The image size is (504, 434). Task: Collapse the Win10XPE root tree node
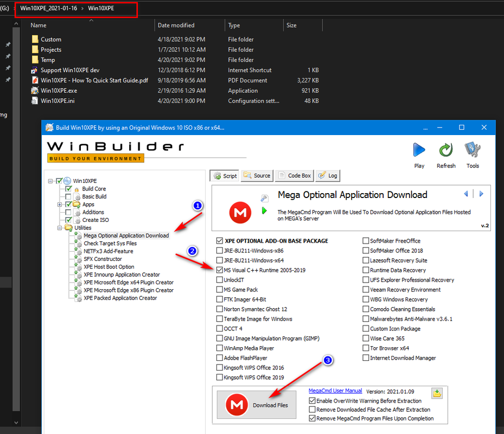tap(50, 181)
